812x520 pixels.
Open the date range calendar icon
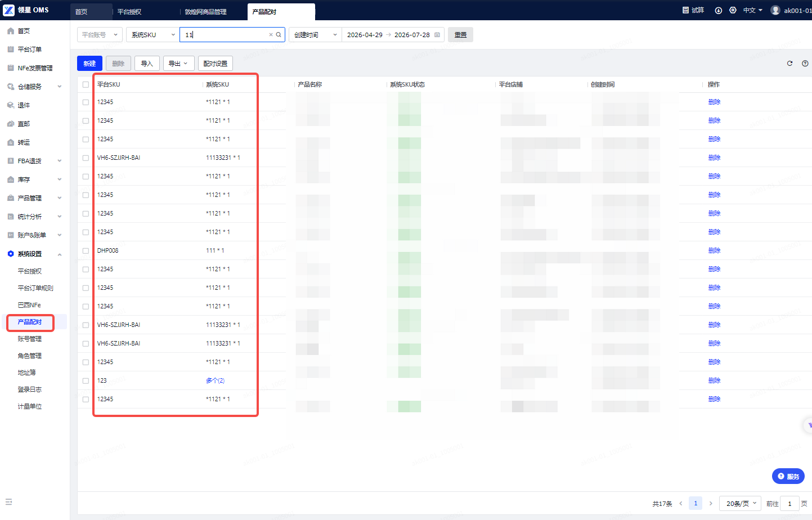[437, 35]
